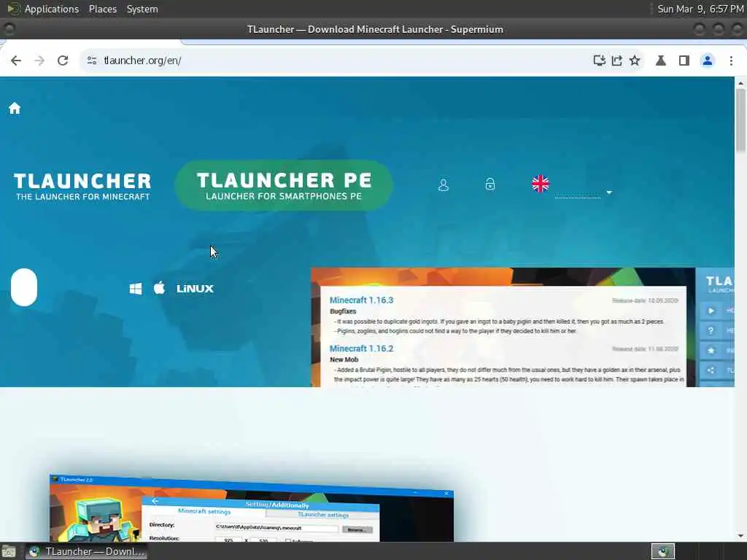Open the browser three-dot menu
Image resolution: width=747 pixels, height=560 pixels.
[731, 61]
